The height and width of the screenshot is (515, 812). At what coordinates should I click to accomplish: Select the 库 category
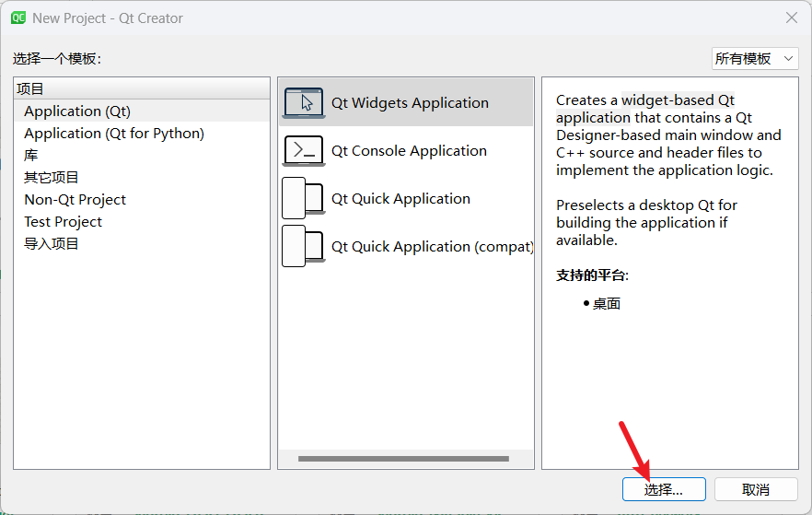click(142, 155)
